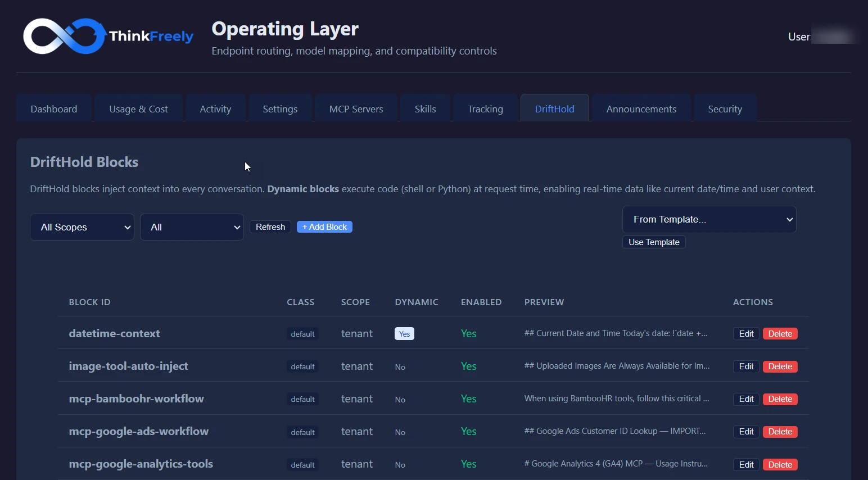Screen dimensions: 868x480
Task: Click the DriftHold Blocks heading
Action: coord(84,162)
